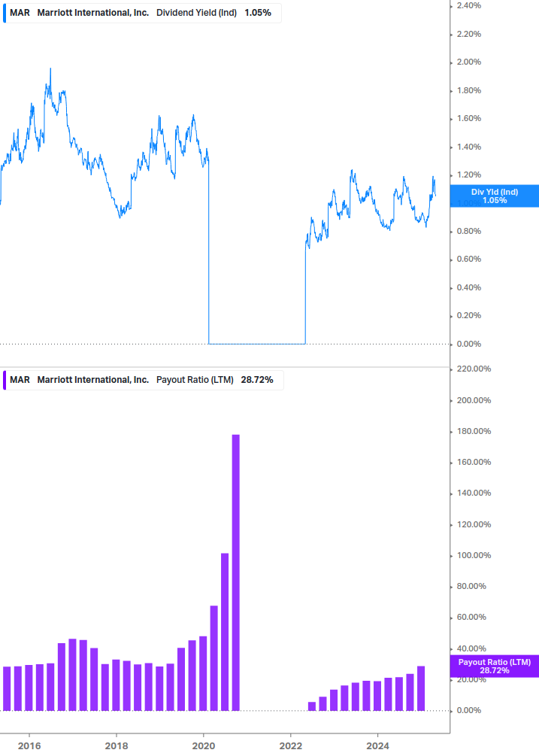Click the 1.80% tick on the dividend yield axis
This screenshot has width=539, height=756.
click(468, 90)
